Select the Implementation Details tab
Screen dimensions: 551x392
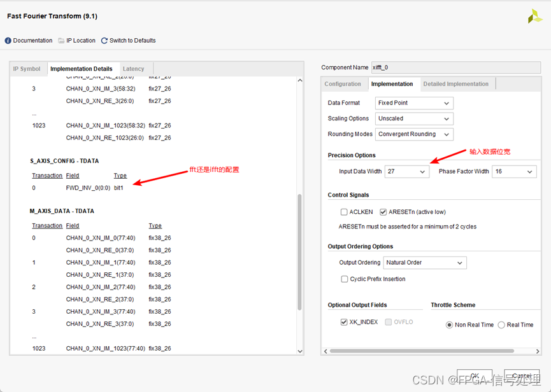coord(82,69)
